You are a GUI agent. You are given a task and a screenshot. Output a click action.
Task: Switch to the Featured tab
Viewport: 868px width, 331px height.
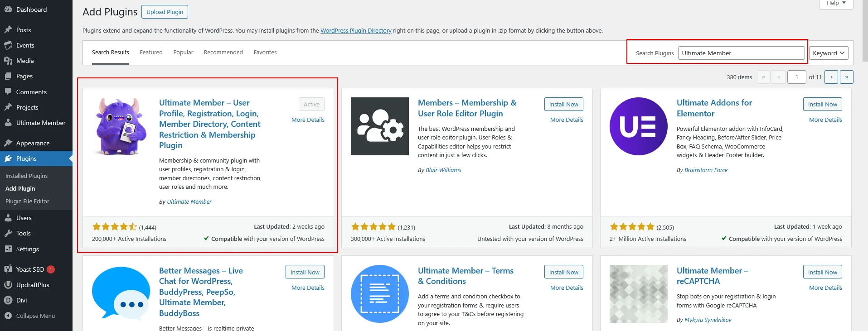pos(151,53)
